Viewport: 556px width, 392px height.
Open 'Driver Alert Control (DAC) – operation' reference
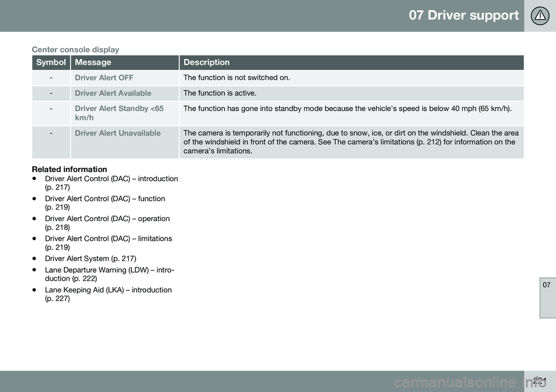click(107, 223)
